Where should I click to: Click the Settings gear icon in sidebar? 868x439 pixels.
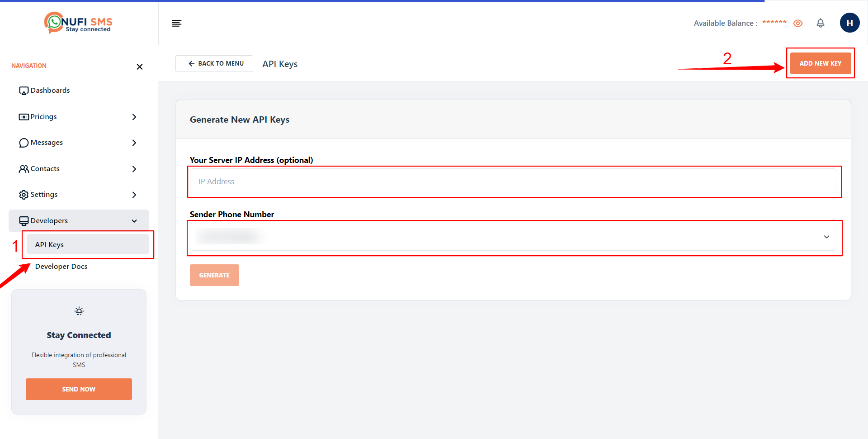24,195
